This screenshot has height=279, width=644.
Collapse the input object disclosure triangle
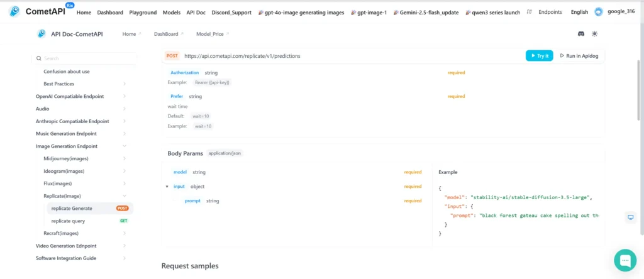coord(167,187)
